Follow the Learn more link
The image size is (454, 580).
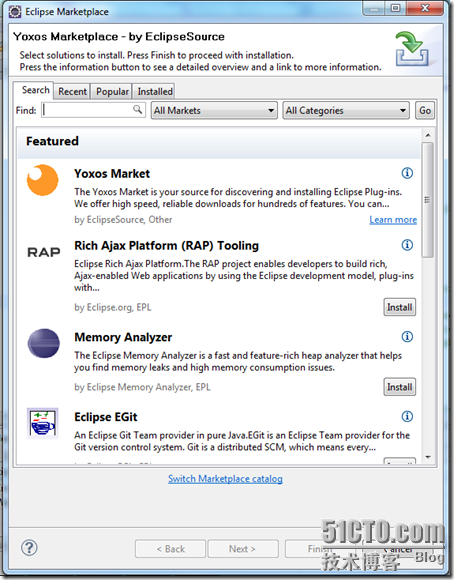click(x=393, y=220)
